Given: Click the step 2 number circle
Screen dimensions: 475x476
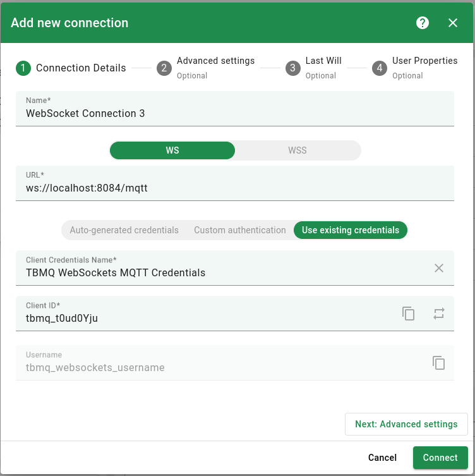Looking at the screenshot, I should coord(164,68).
